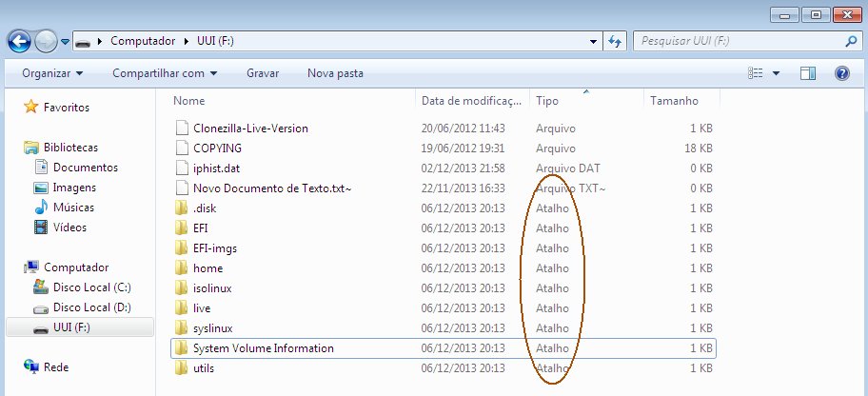Select the Clonezilla-Live-Version file

pyautogui.click(x=249, y=129)
